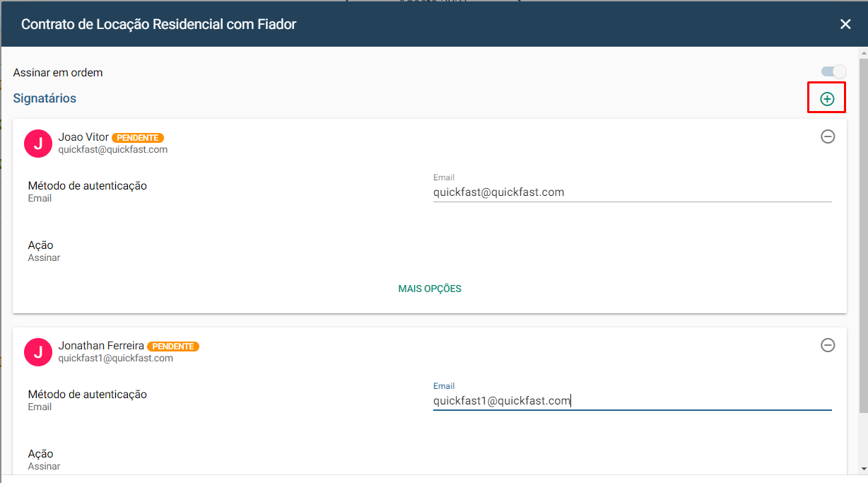The height and width of the screenshot is (483, 868).
Task: Expand MAIS OPÇÕES for Joao Vitor
Action: pyautogui.click(x=430, y=289)
